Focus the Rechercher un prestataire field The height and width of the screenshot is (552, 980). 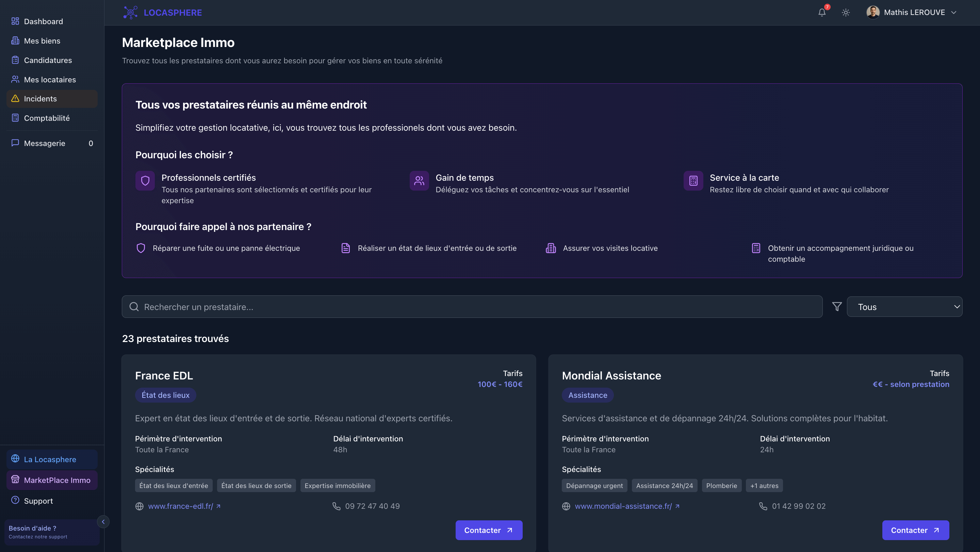(472, 307)
